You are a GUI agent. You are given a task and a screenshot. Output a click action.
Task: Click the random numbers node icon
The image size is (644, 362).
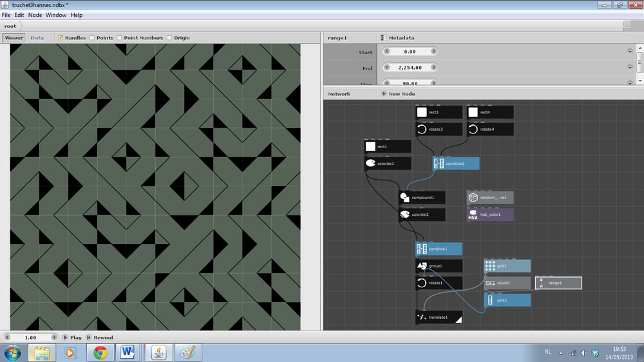pyautogui.click(x=473, y=198)
